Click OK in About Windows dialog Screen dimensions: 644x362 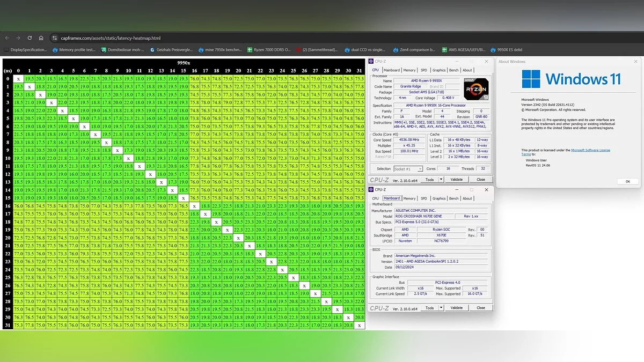(627, 181)
